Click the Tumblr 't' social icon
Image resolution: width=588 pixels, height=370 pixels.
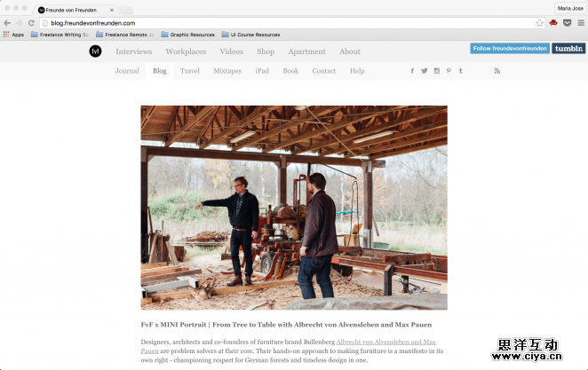[x=460, y=71]
